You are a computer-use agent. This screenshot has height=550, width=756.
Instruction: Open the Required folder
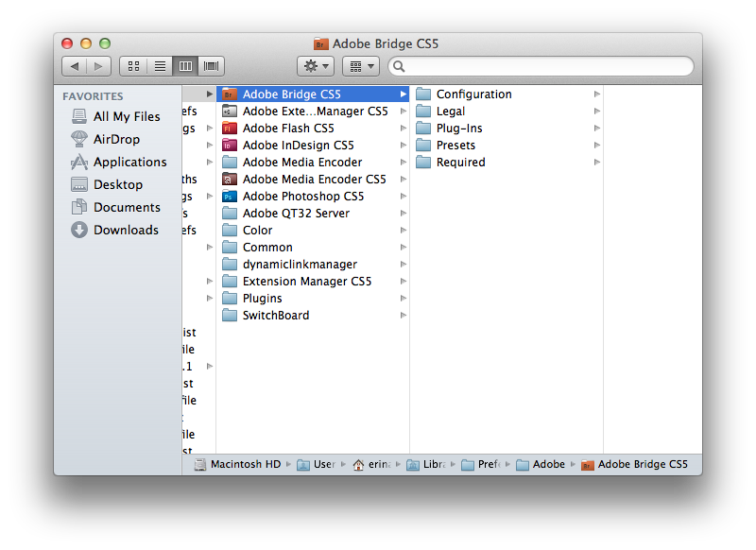click(507, 162)
